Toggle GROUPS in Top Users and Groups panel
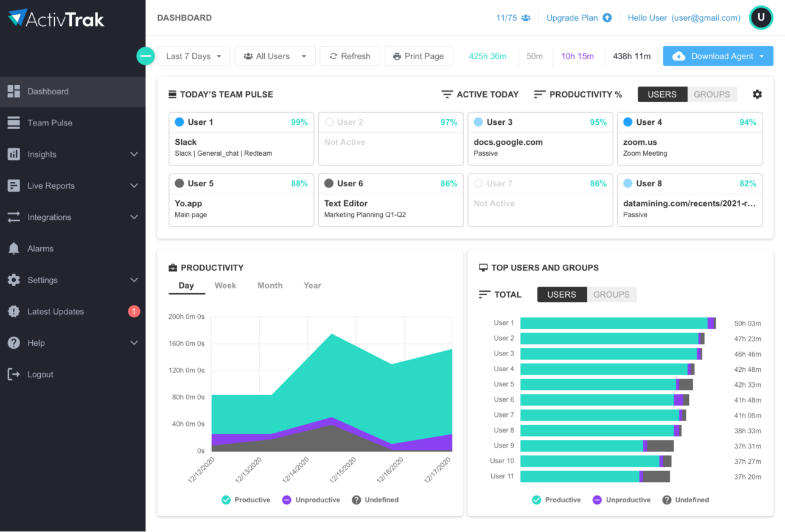785x532 pixels. click(611, 294)
